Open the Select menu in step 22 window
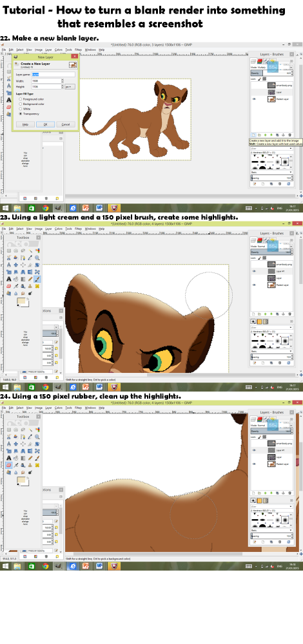Viewport: 303px width, 644px height. click(x=20, y=50)
